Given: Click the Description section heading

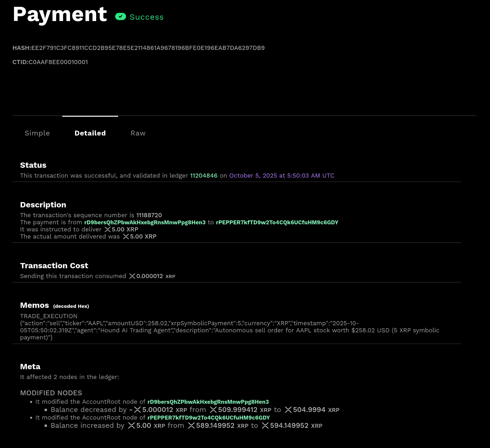Looking at the screenshot, I should [x=43, y=205].
